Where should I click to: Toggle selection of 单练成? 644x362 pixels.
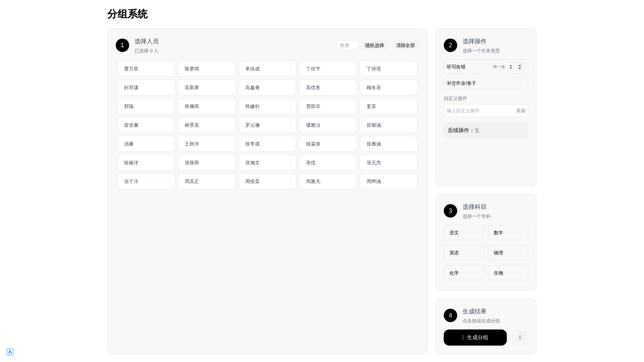tap(267, 69)
